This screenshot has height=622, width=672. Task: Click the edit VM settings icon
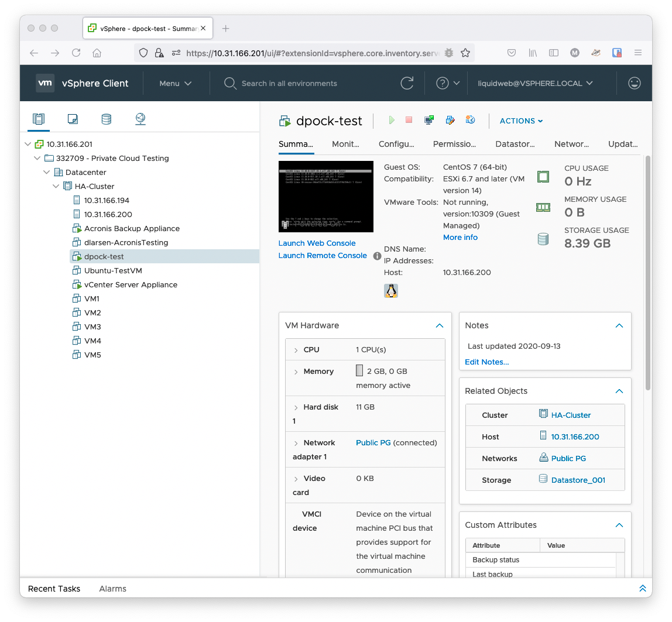[x=450, y=120]
